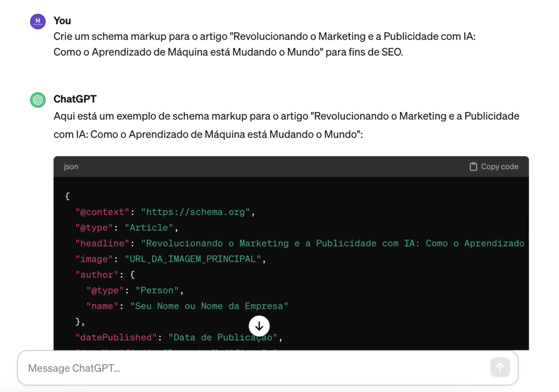559x392 pixels.
Task: Click the ChatGPT name label
Action: pyautogui.click(x=75, y=99)
